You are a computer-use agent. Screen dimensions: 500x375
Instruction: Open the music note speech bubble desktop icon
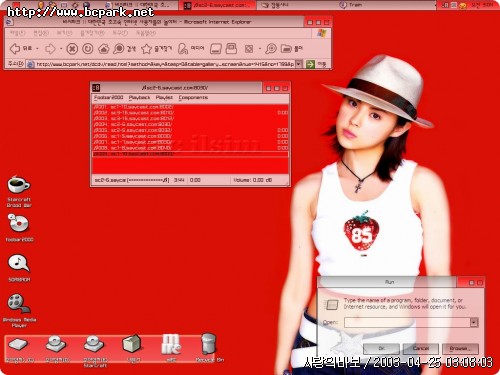[x=19, y=263]
